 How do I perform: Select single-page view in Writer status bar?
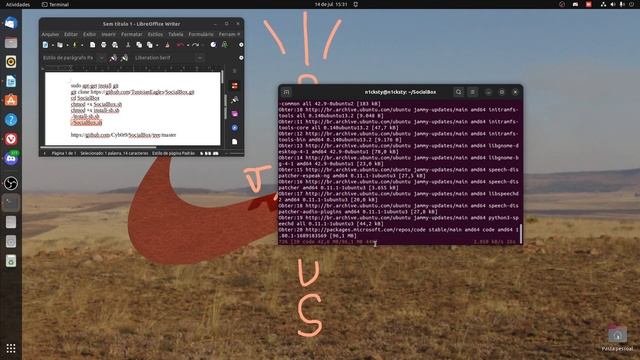[202, 153]
